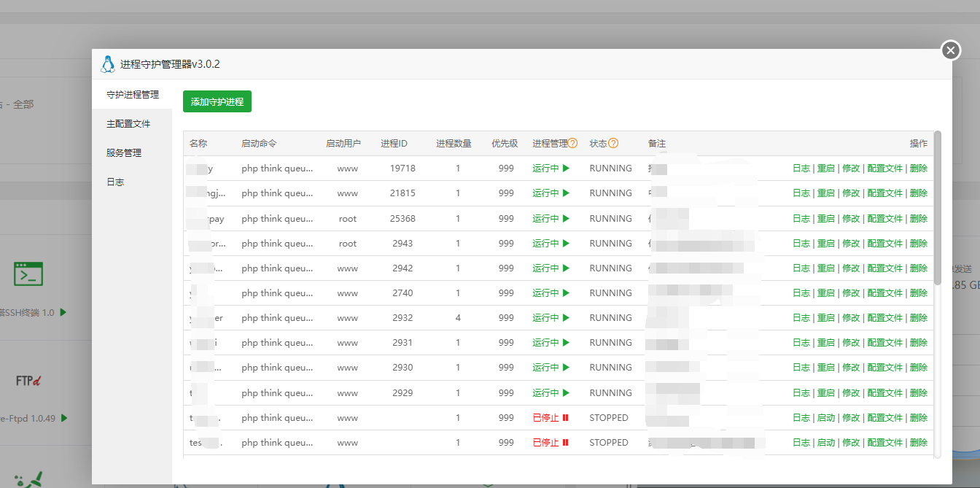Toggle 运行中 status for process 21815

click(x=551, y=193)
